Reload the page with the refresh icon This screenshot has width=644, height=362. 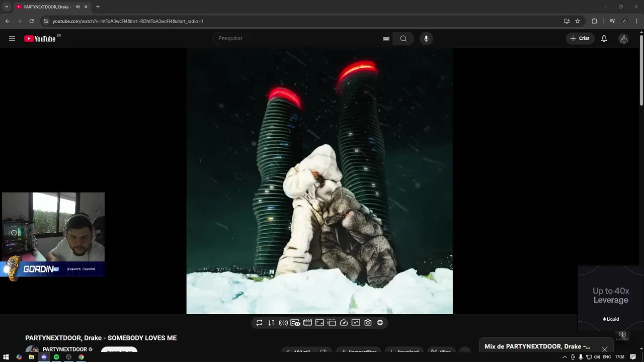pyautogui.click(x=31, y=21)
